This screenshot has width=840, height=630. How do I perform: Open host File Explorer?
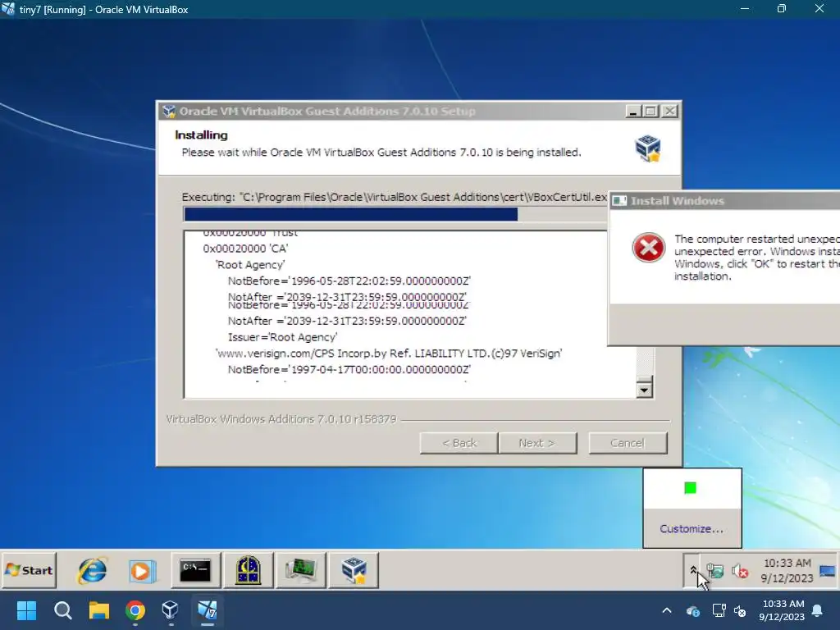pos(99,610)
